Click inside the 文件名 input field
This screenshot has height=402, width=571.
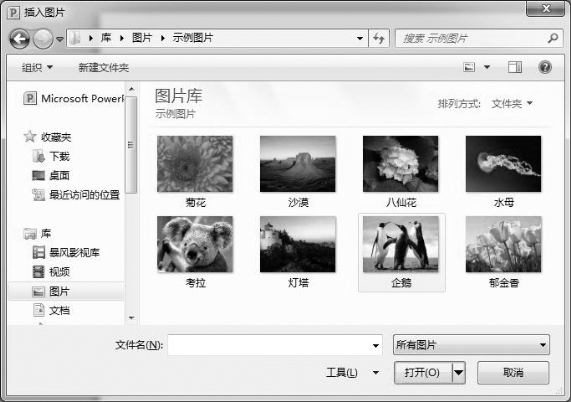click(x=275, y=345)
